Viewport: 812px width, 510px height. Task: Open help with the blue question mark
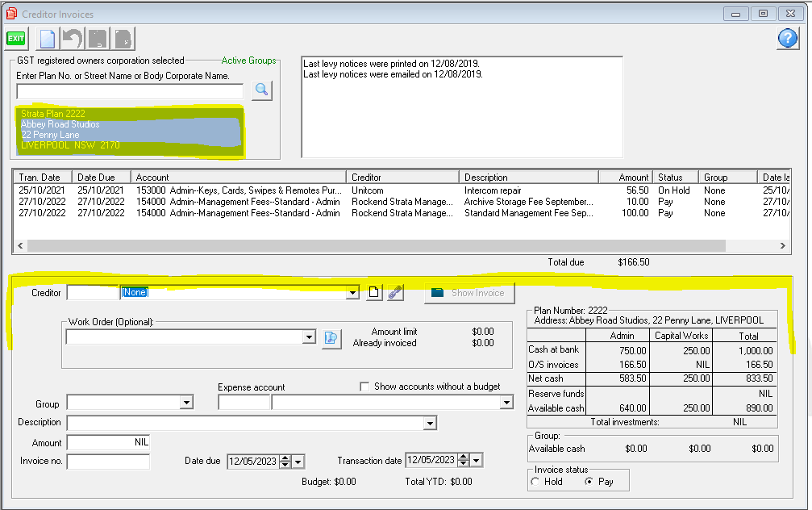[788, 39]
